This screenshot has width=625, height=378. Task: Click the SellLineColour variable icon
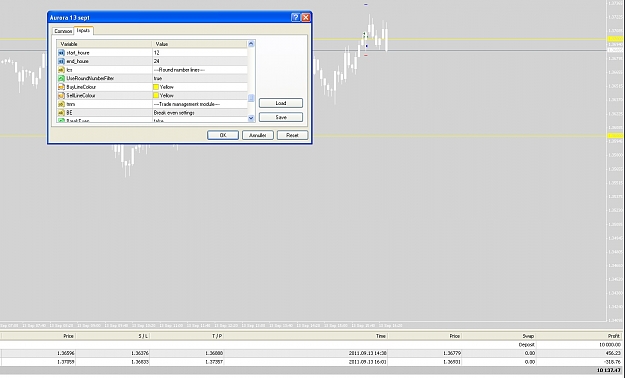61,96
